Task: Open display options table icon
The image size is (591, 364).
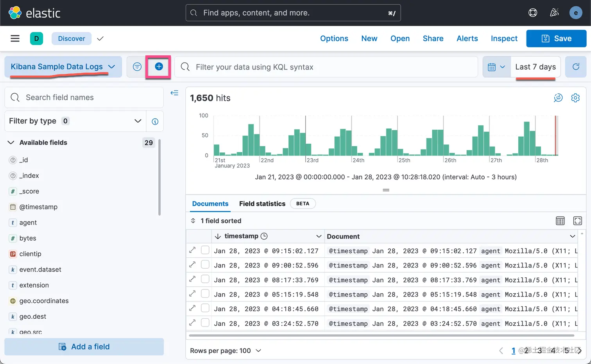Action: 560,221
